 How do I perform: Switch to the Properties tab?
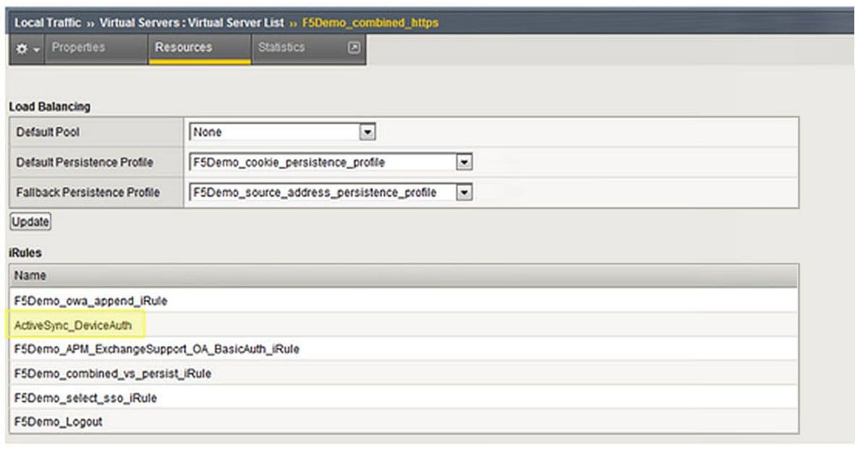pyautogui.click(x=78, y=48)
